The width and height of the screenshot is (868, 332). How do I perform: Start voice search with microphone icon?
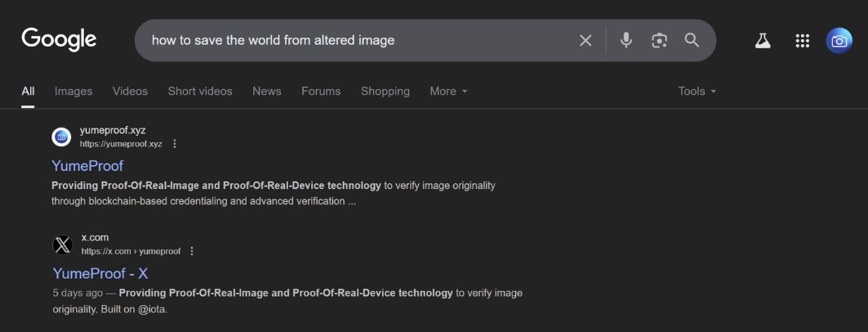point(626,40)
